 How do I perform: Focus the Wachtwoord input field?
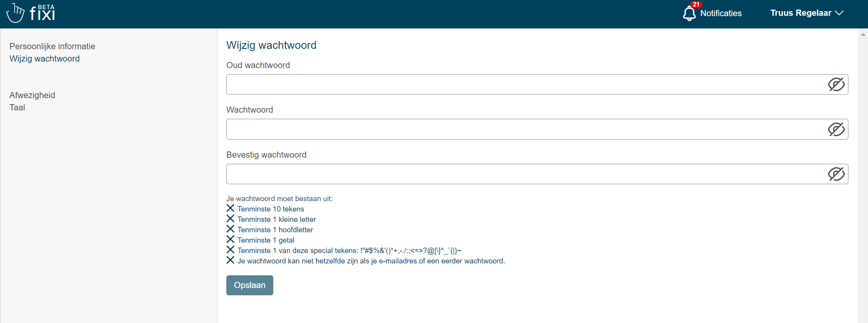pos(537,129)
